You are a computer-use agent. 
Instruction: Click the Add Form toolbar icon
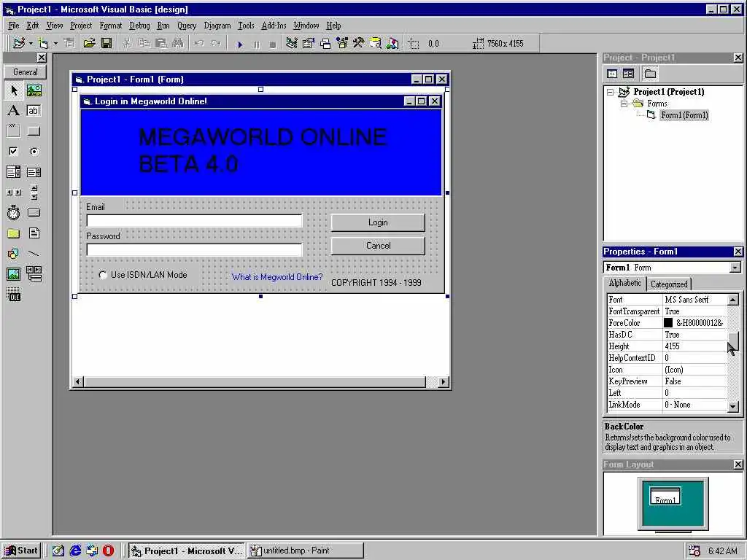click(44, 43)
